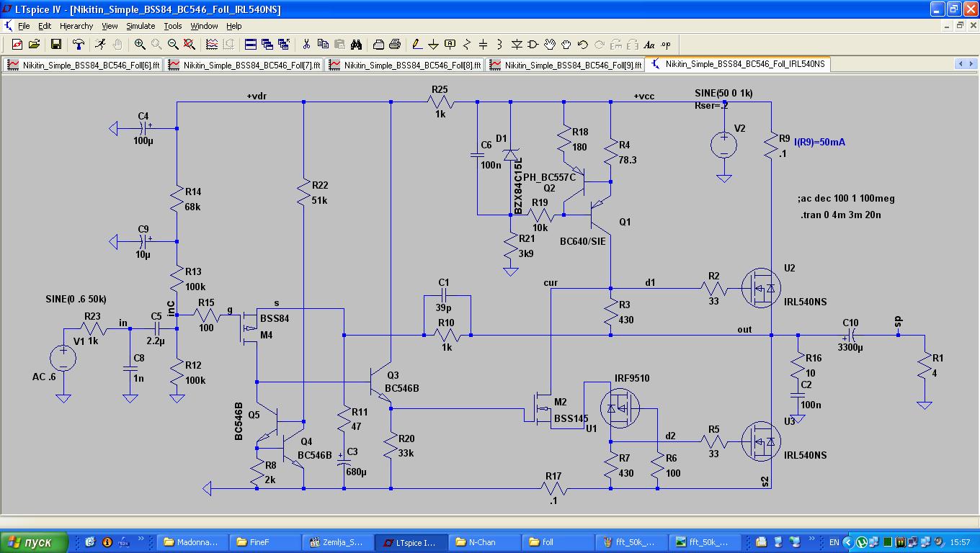This screenshot has height=553, width=980.
Task: Run the simulation with the running man icon
Action: pos(100,45)
